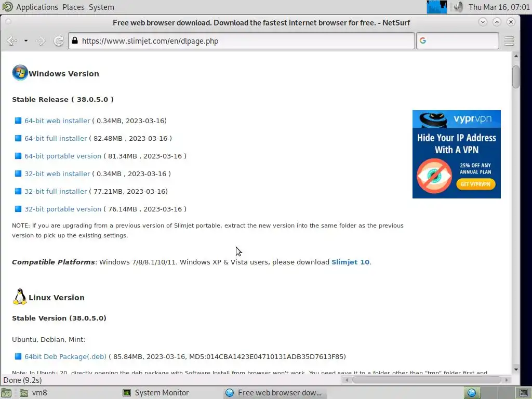The width and height of the screenshot is (532, 399).
Task: Reload the page with the refresh icon
Action: click(58, 41)
